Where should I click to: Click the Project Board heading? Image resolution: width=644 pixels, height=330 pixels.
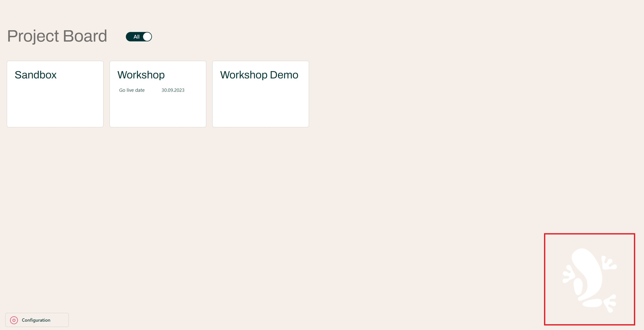(57, 36)
